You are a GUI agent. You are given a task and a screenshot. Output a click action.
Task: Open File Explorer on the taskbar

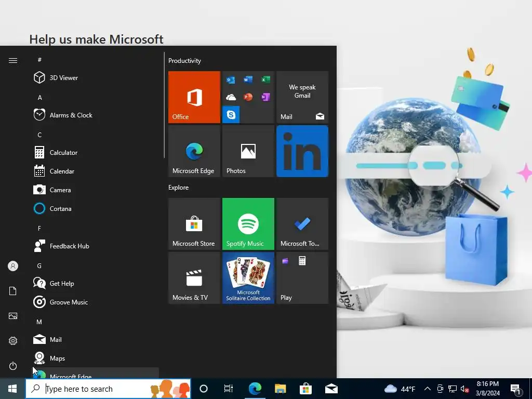(x=280, y=389)
